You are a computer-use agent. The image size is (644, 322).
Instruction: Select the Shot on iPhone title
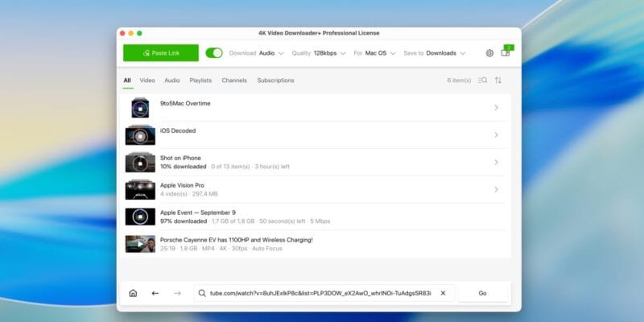click(180, 158)
